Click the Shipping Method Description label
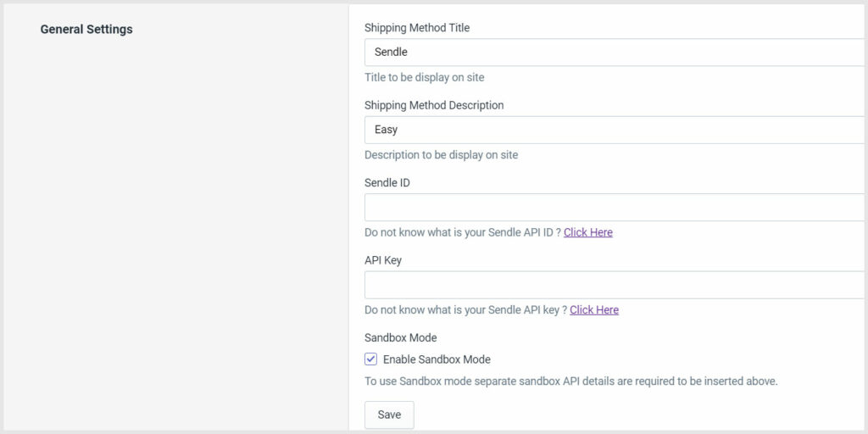This screenshot has width=868, height=434. 434,105
